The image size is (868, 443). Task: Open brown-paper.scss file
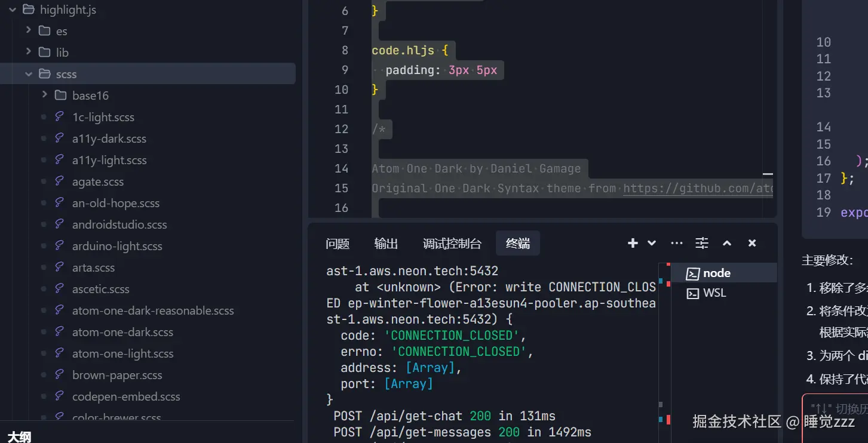(x=117, y=375)
